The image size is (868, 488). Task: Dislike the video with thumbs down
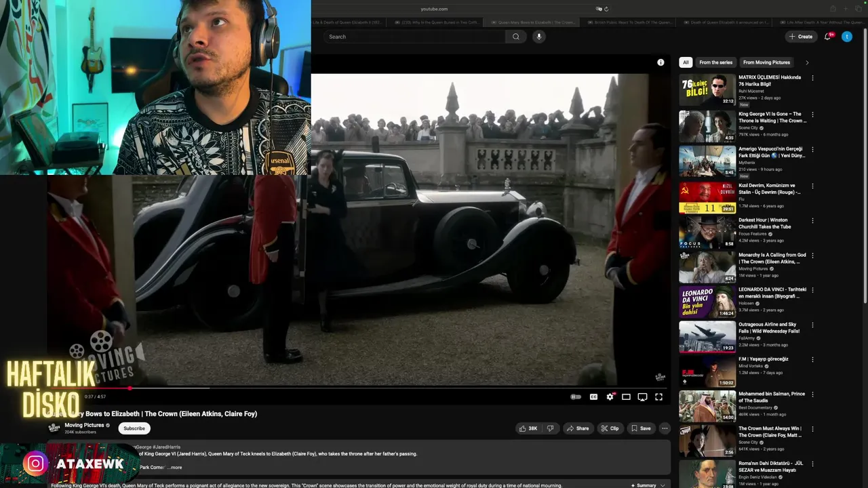coord(550,428)
